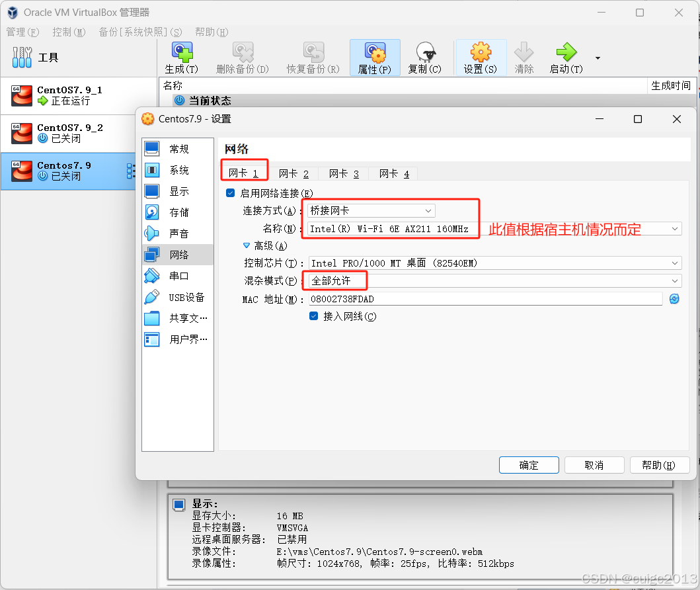Select the CentOS7.9_1 running VM

pyautogui.click(x=79, y=96)
